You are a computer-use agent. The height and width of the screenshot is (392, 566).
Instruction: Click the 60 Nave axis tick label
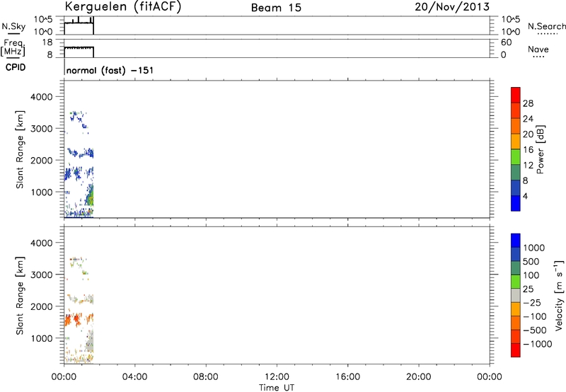click(x=506, y=42)
